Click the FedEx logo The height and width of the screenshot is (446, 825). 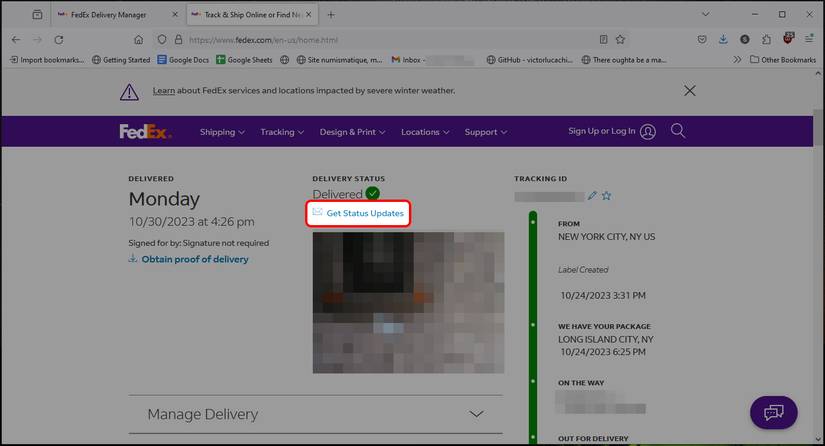[x=145, y=132]
